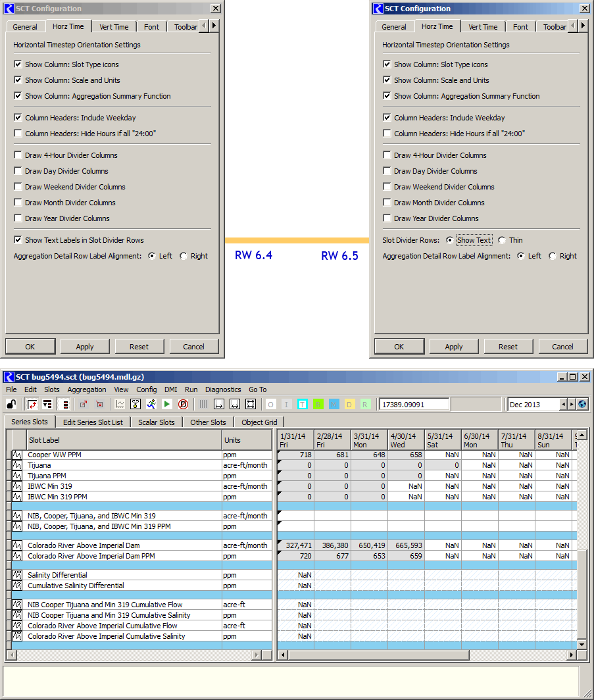Step date forward with right arrow beside Dec 2013
The image size is (594, 700).
(x=571, y=405)
